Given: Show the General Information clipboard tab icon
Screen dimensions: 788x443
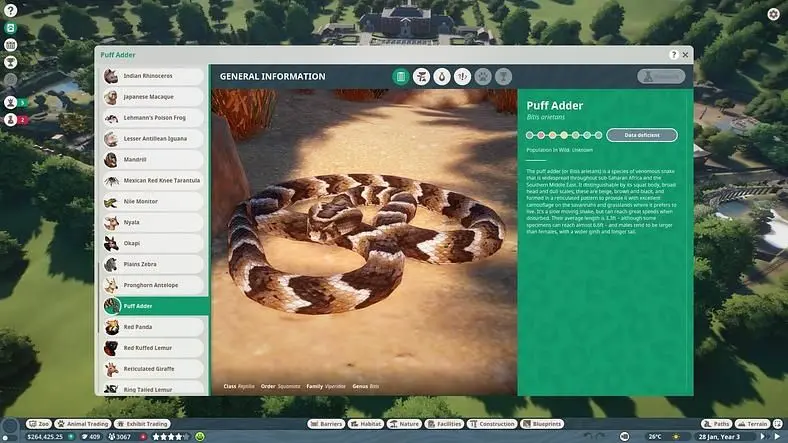Looking at the screenshot, I should coord(401,77).
